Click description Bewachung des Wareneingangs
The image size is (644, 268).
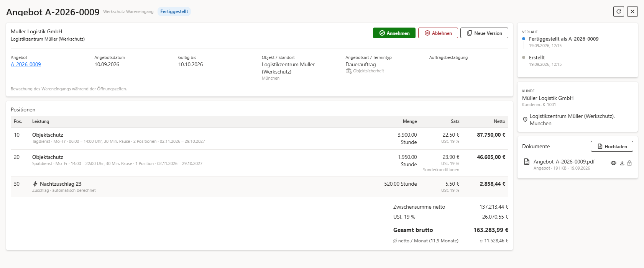coord(69,89)
